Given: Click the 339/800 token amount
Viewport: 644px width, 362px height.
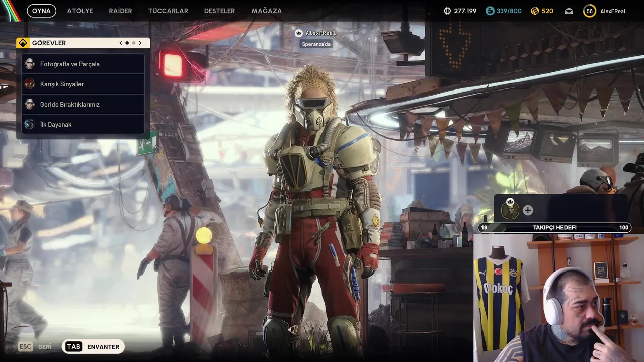Looking at the screenshot, I should (x=509, y=11).
